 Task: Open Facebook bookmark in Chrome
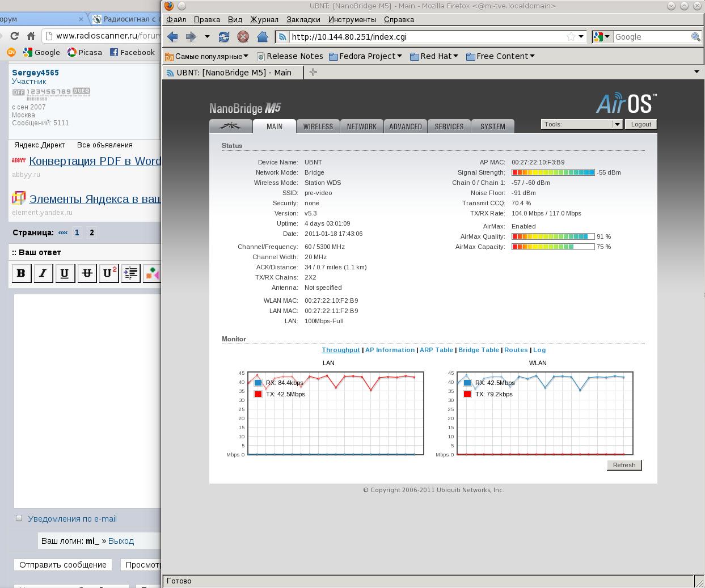(x=132, y=52)
